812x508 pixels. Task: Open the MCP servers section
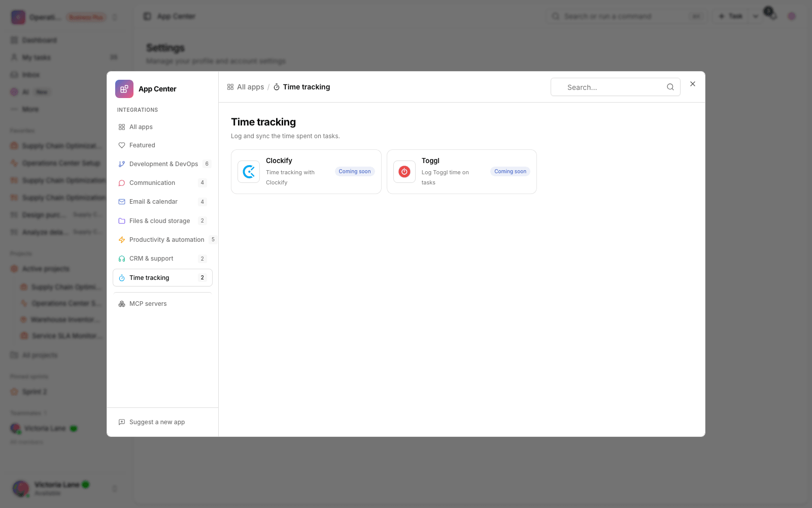tap(162, 304)
